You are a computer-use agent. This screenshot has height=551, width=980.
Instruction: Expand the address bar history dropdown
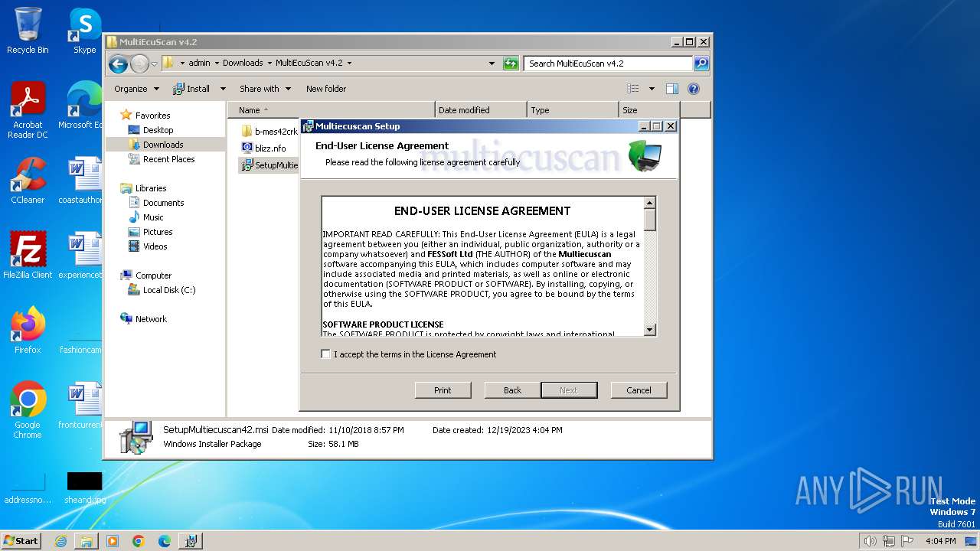(x=492, y=64)
